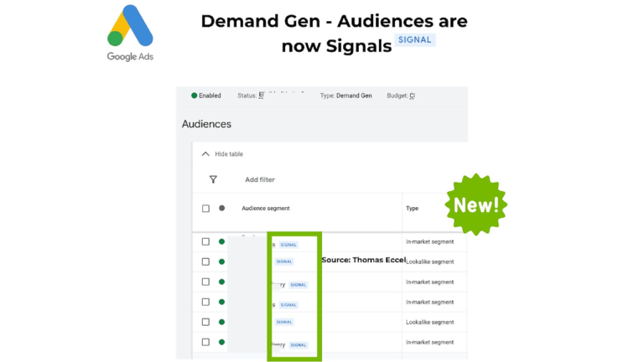Click the Status label in campaign bar

click(x=247, y=96)
